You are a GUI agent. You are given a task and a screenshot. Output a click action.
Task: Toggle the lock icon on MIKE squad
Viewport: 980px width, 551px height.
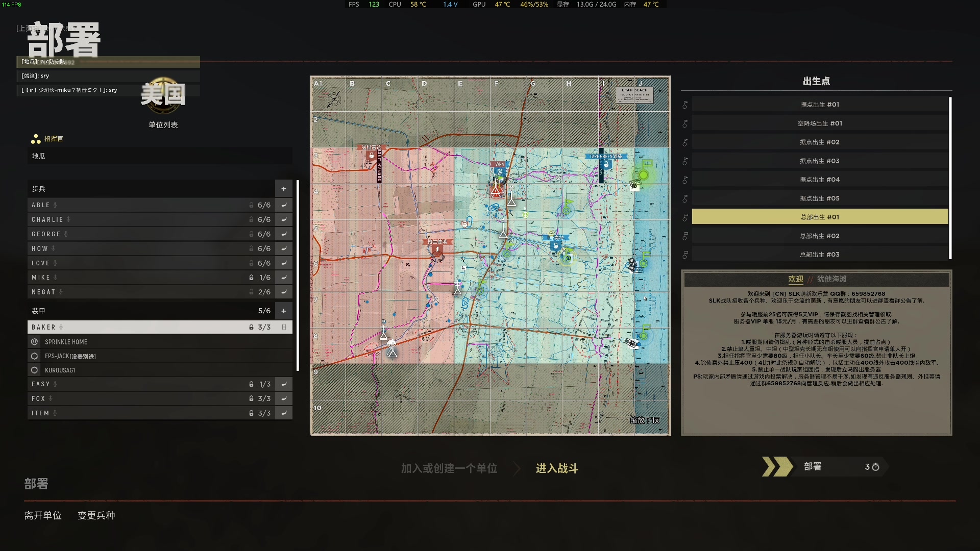tap(251, 278)
